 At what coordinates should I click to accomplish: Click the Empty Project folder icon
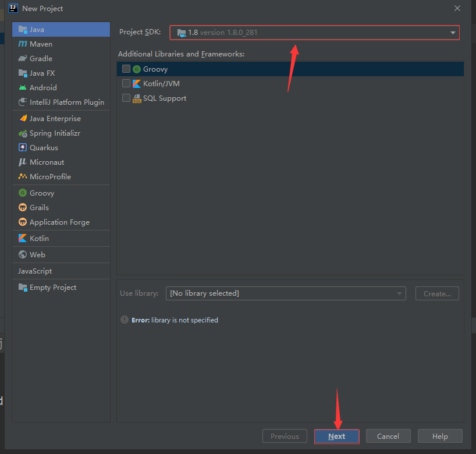click(23, 288)
